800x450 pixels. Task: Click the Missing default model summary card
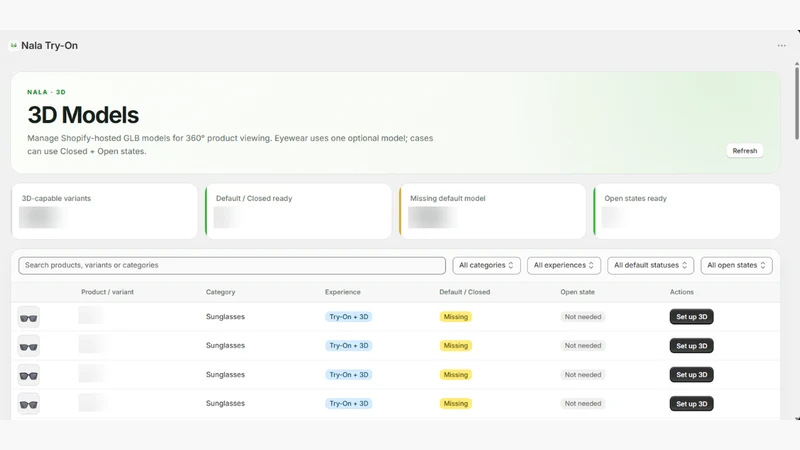point(492,211)
